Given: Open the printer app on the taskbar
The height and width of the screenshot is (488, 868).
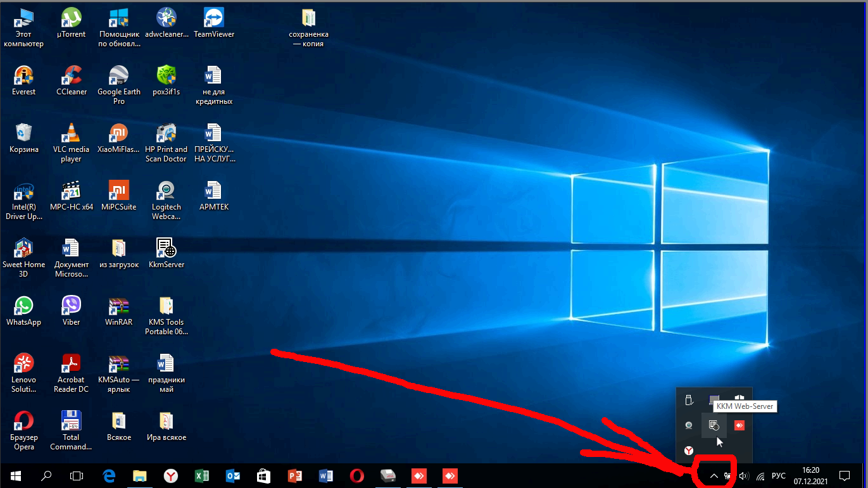Looking at the screenshot, I should pos(388,475).
